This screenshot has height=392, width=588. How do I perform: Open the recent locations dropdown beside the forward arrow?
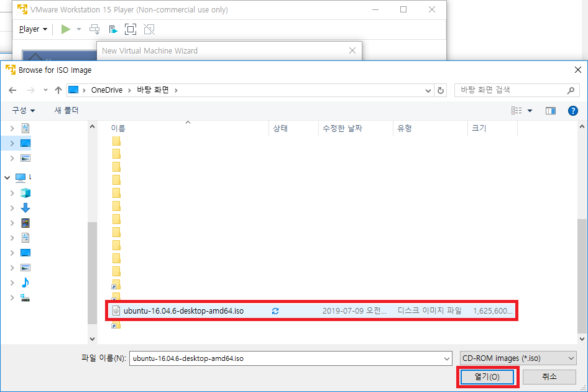45,90
